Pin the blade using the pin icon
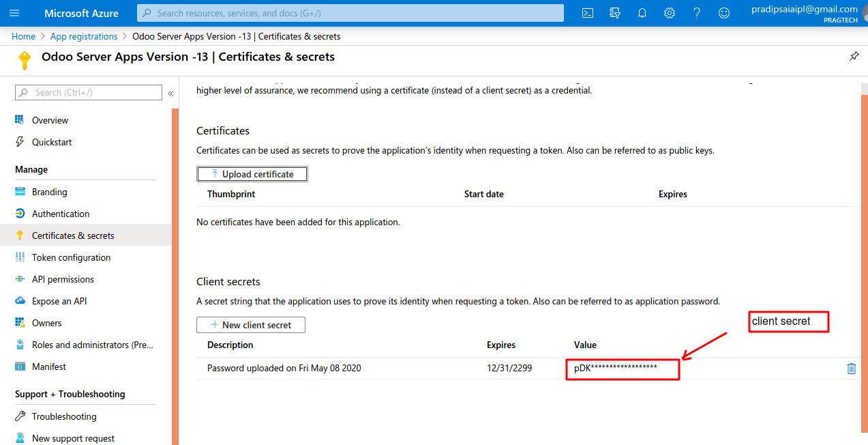Screen dimensions: 868x445 tap(854, 57)
